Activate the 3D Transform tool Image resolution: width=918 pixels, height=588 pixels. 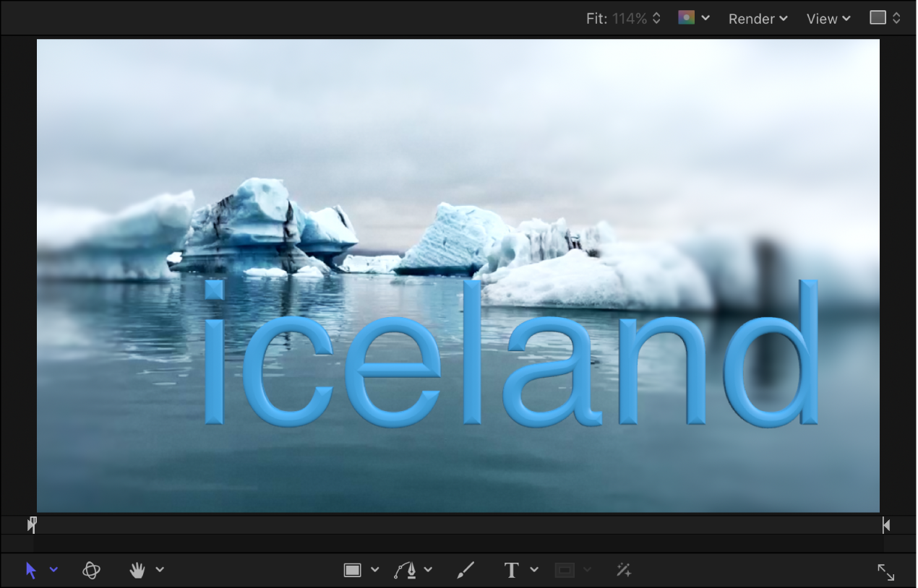(92, 569)
